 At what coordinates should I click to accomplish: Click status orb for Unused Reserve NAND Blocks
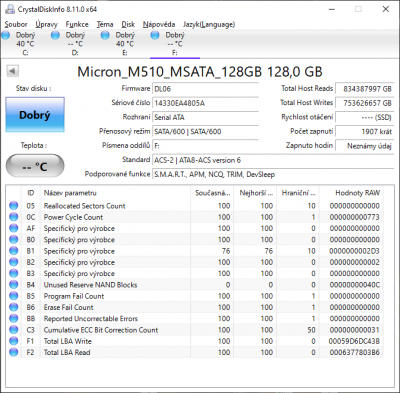[x=14, y=285]
